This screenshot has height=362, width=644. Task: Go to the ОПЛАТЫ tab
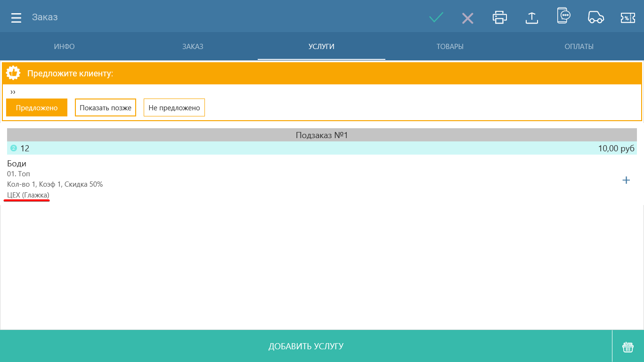[x=579, y=46]
